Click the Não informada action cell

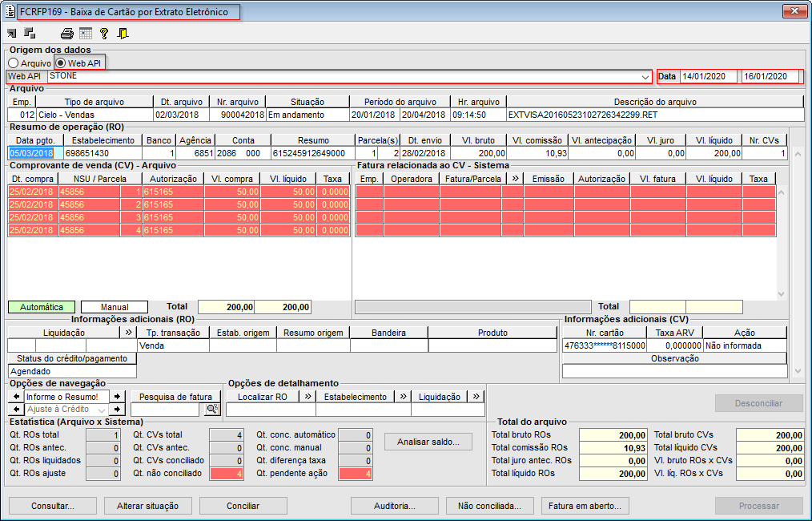745,345
